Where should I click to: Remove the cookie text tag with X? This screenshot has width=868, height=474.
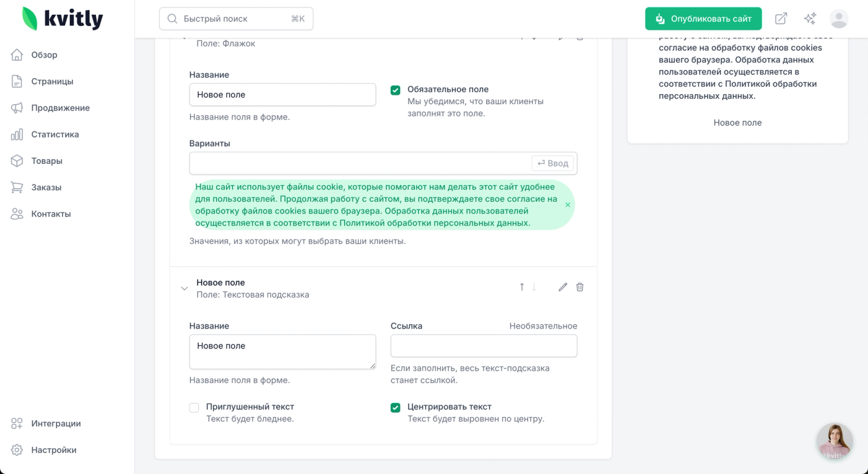coord(567,205)
